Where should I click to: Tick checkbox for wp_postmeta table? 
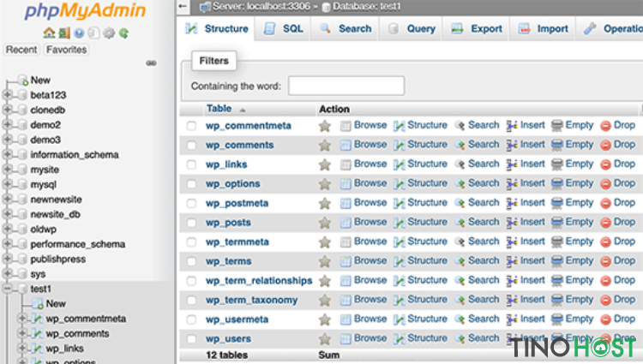[191, 203]
